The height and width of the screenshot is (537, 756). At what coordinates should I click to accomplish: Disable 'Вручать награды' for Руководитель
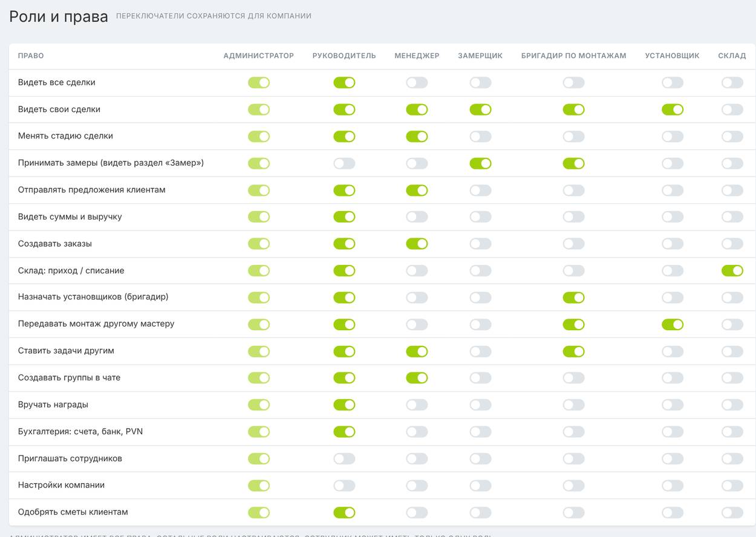[344, 405]
